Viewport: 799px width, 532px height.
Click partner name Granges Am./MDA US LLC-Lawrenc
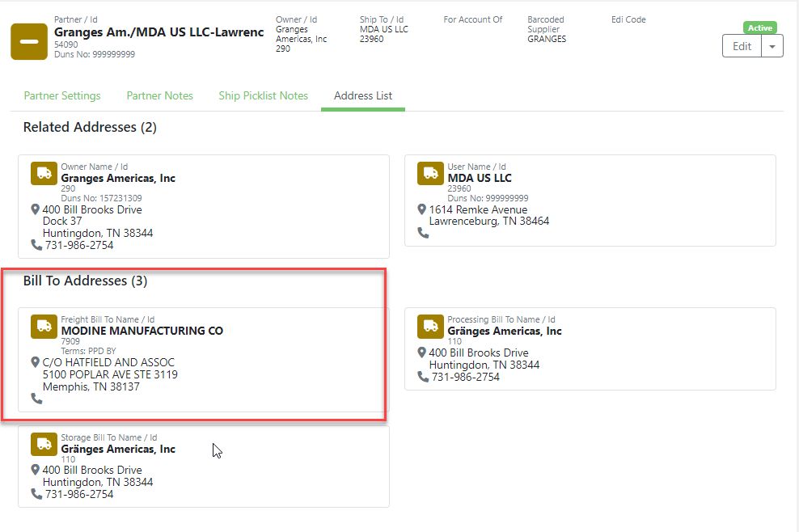point(159,32)
